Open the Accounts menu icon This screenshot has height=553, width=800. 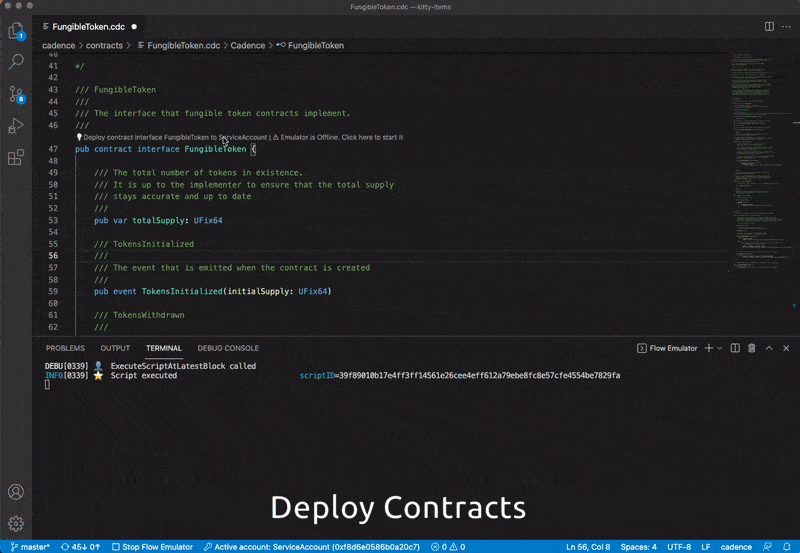click(x=16, y=491)
